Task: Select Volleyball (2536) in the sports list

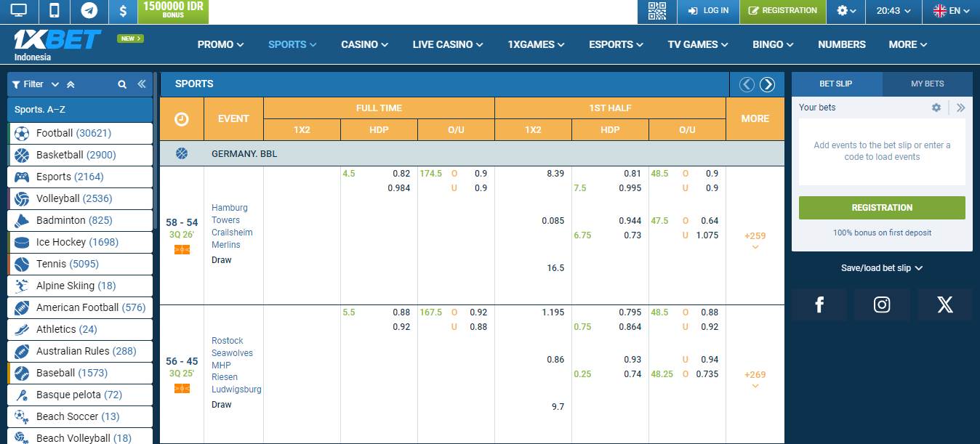Action: [80, 198]
